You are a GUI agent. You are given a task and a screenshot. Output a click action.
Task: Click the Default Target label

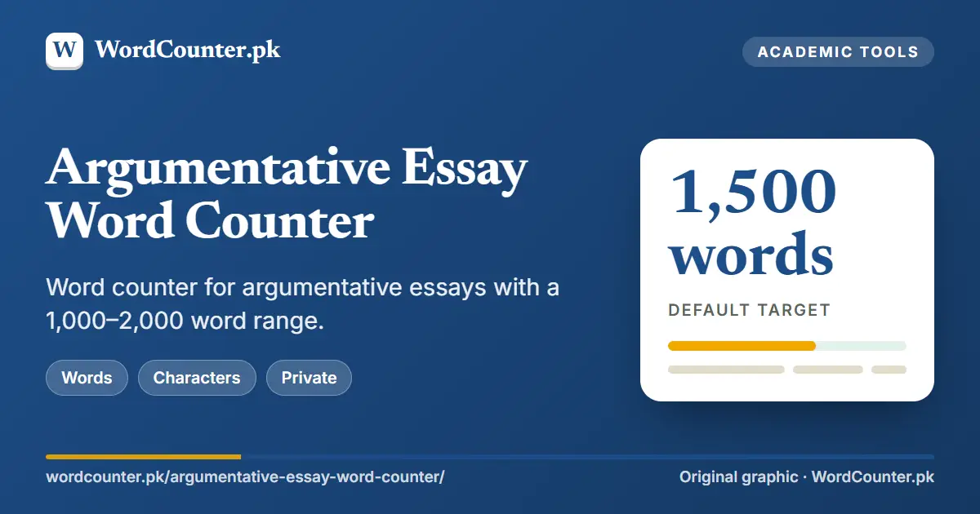point(749,310)
